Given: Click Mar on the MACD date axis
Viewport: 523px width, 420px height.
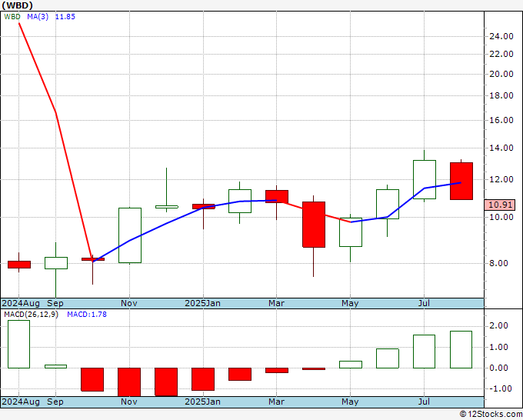Looking at the screenshot, I should tap(277, 402).
